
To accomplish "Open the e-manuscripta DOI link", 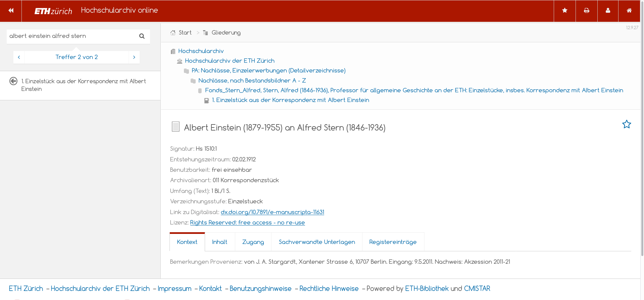I will 272,212.
